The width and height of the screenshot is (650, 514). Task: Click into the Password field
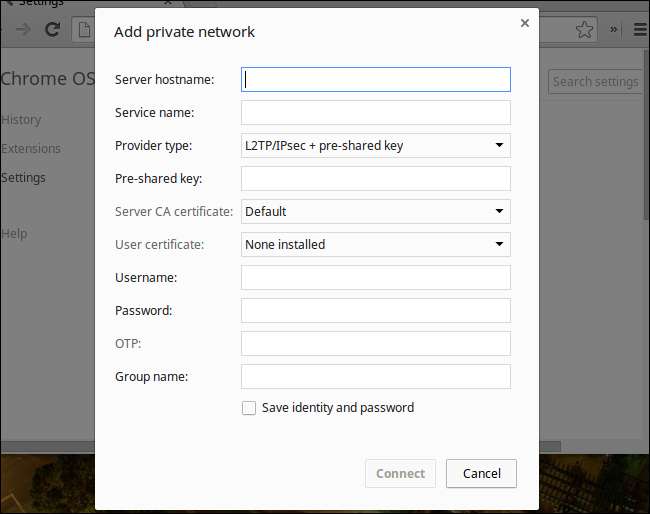(375, 311)
